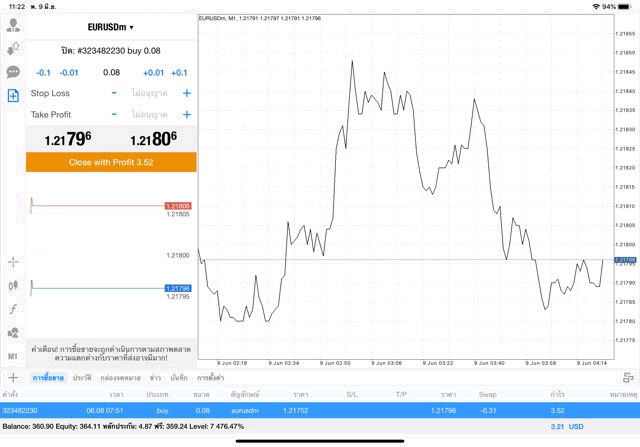This screenshot has width=640, height=447.
Task: Click minus button for Stop Loss
Action: coord(114,93)
